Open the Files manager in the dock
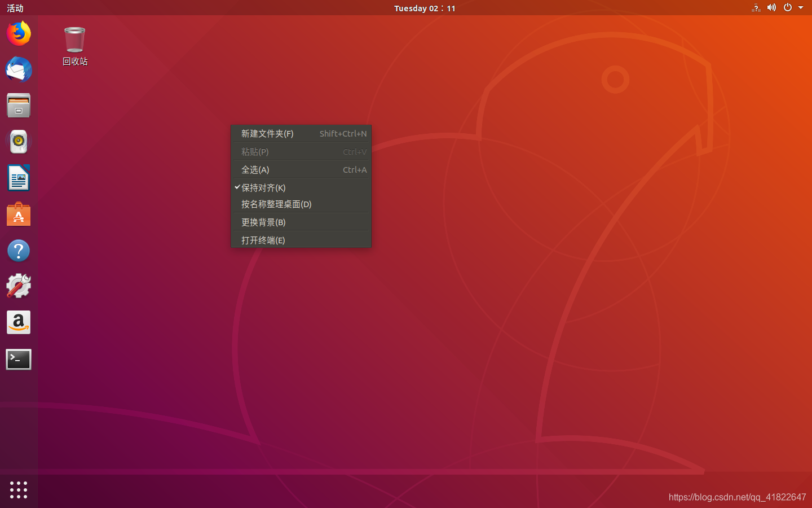Screen dimensions: 812x508 click(19, 106)
